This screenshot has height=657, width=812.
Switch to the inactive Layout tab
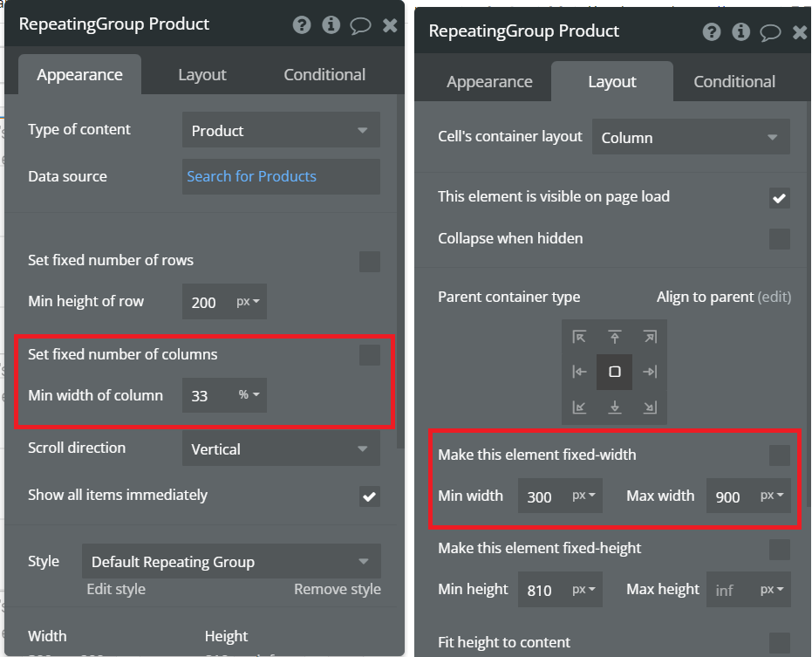tap(202, 75)
